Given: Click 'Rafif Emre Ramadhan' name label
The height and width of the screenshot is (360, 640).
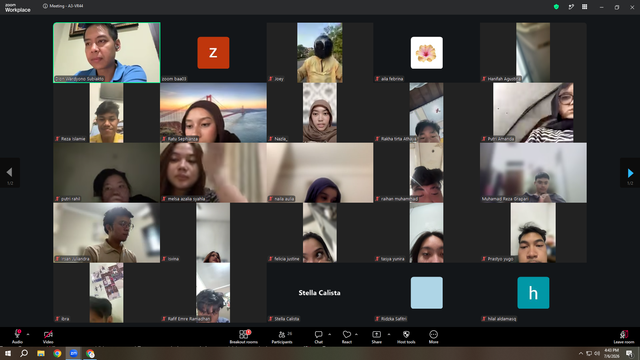Looking at the screenshot, I should tap(189, 319).
